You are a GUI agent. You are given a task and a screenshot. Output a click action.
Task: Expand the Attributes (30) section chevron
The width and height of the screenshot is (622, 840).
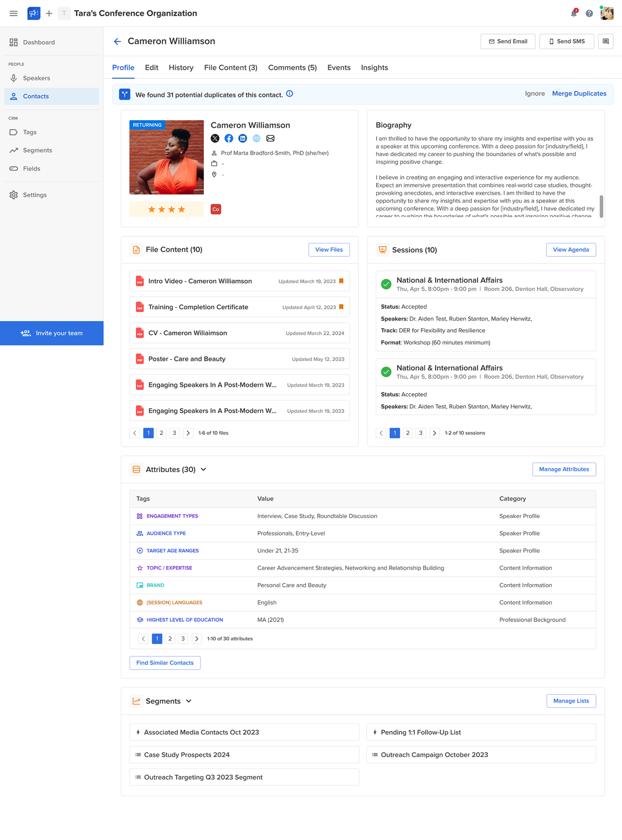(x=203, y=469)
